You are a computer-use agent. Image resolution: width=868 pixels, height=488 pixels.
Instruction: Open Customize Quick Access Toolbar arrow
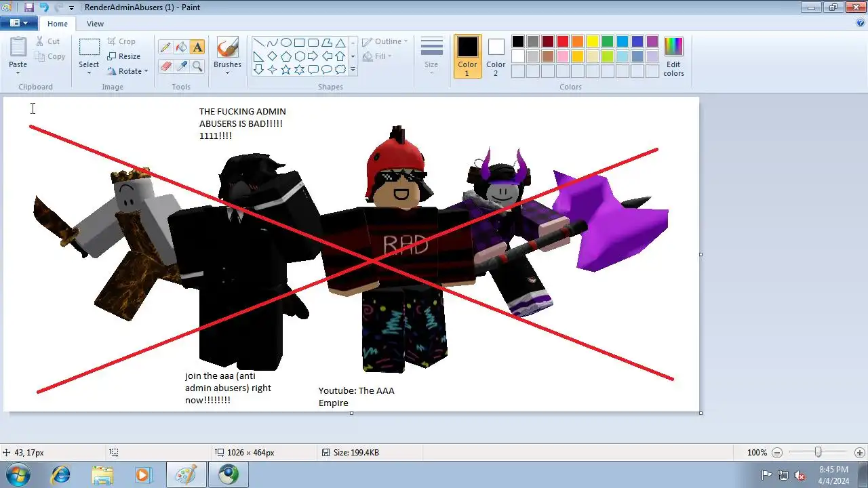(x=71, y=8)
